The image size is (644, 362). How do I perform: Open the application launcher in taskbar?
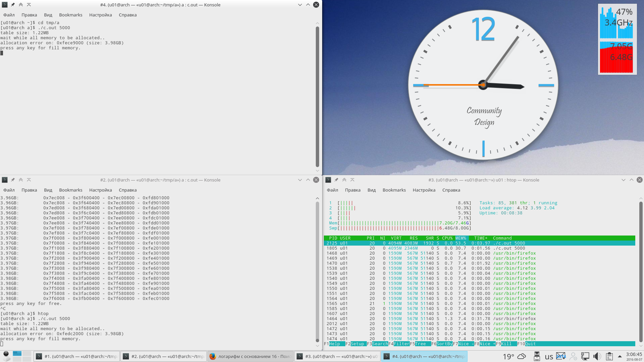[6, 356]
